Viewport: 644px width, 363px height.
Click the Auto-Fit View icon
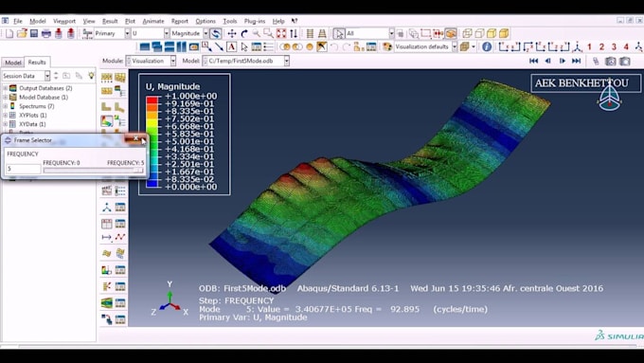[281, 33]
